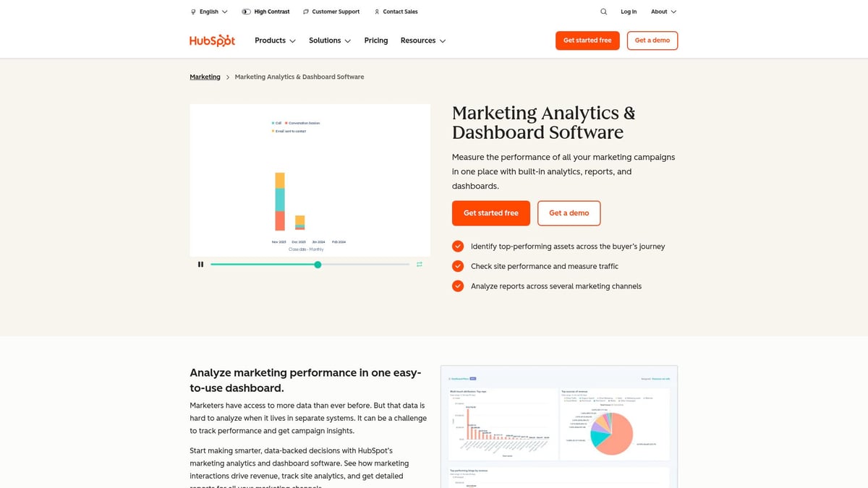Click the Customer Support chat icon
The image size is (868, 488).
(x=306, y=12)
